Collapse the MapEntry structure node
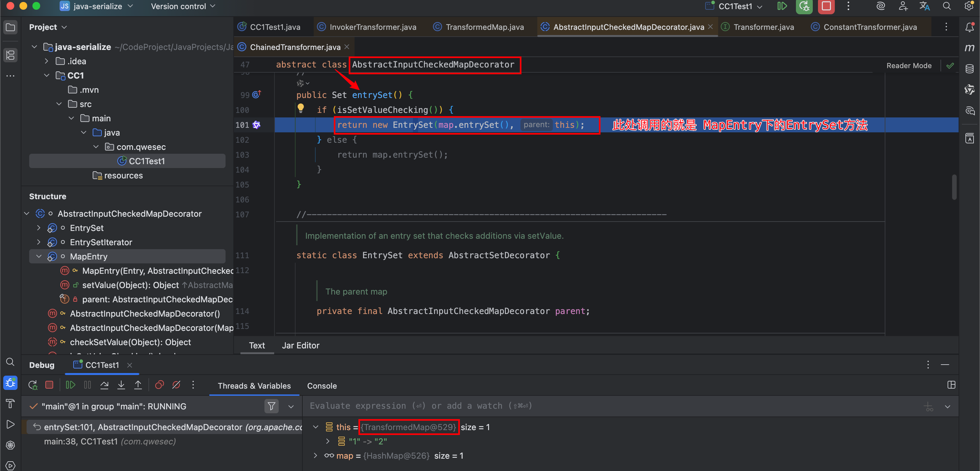The height and width of the screenshot is (471, 980). point(39,256)
